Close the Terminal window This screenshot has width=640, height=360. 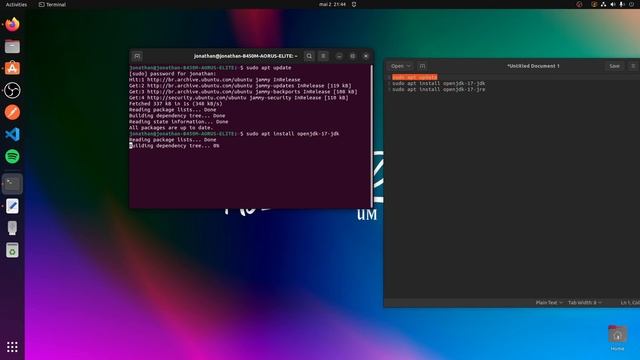366,56
